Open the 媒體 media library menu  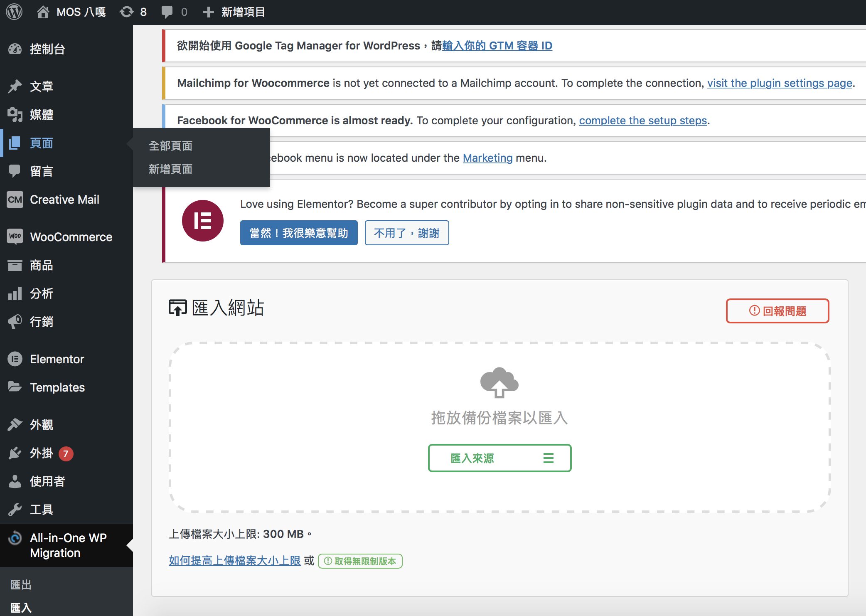pyautogui.click(x=42, y=114)
